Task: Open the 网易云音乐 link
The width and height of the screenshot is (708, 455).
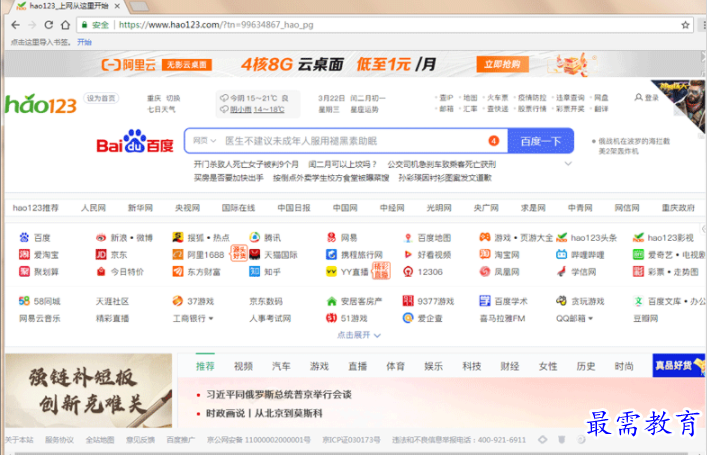Action: tap(39, 318)
